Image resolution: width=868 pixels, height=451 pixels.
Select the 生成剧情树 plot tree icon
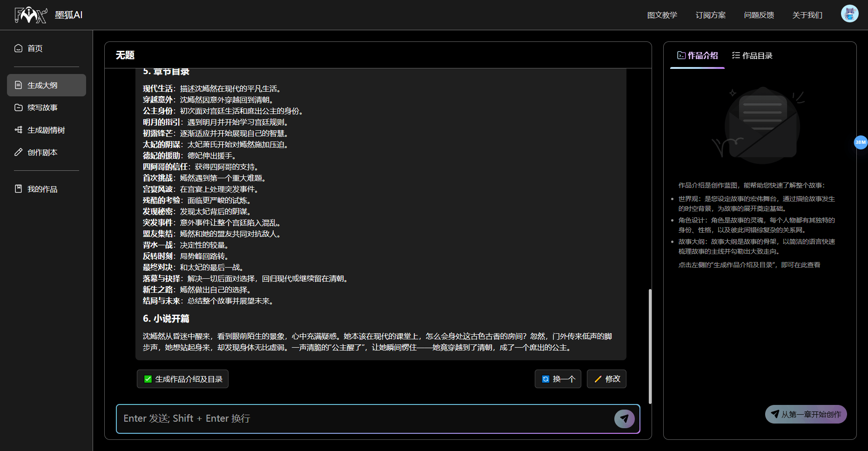18,129
